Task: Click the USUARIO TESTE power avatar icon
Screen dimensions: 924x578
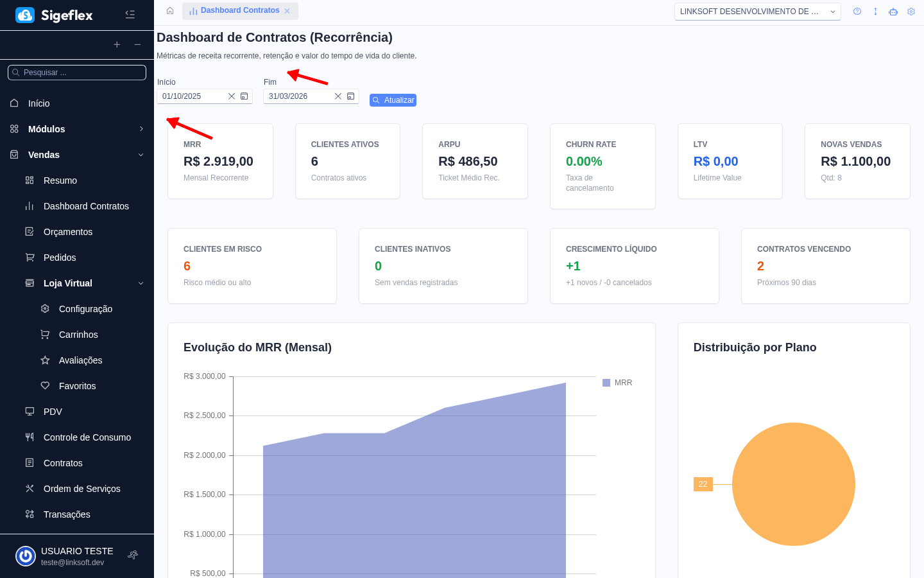Action: [x=26, y=556]
